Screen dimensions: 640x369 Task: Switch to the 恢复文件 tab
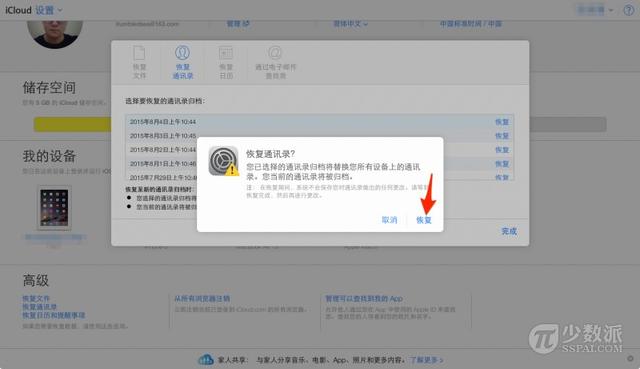139,62
